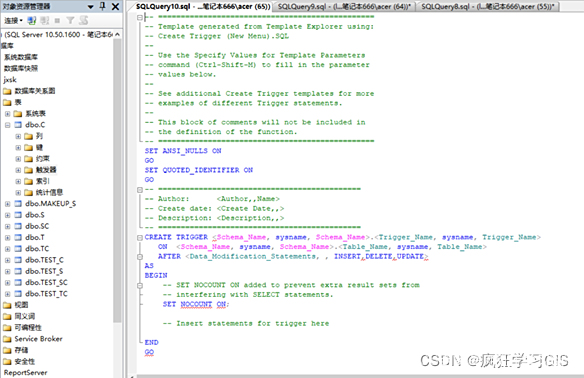The height and width of the screenshot is (378, 584).
Task: Click the stop square toolbar icon
Action: click(x=57, y=20)
